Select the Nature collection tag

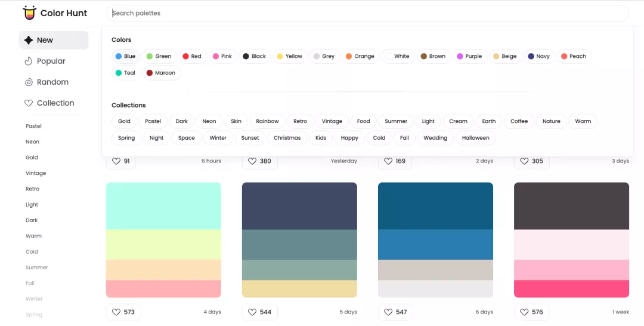point(552,121)
